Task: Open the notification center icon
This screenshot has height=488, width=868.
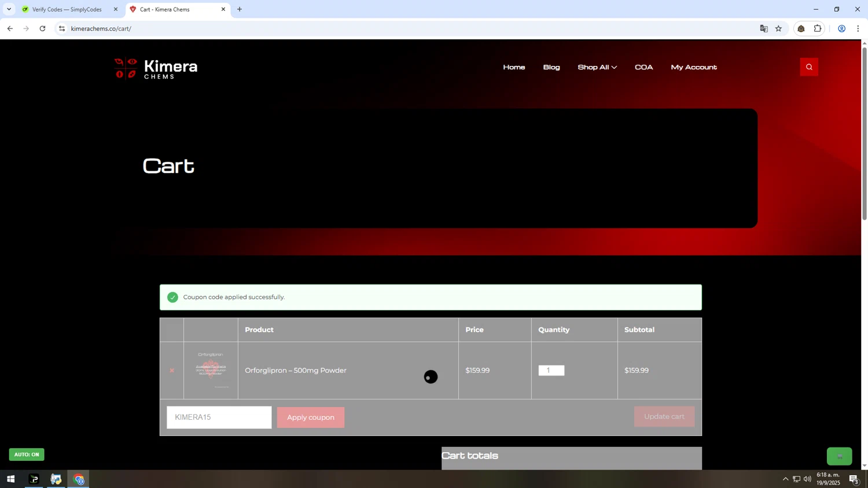Action: tap(854, 479)
